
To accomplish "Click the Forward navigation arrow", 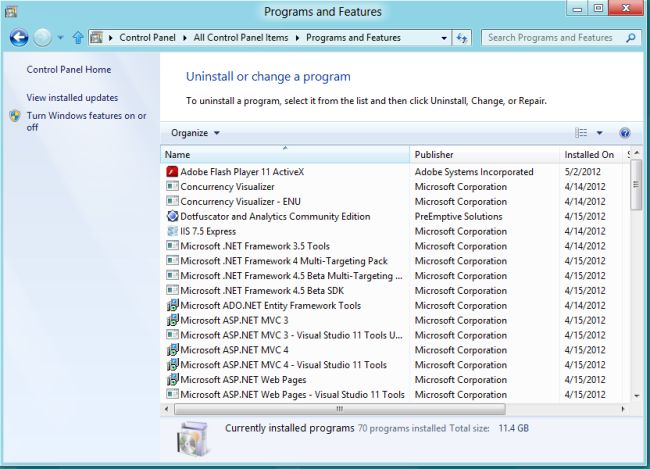I will pos(42,38).
